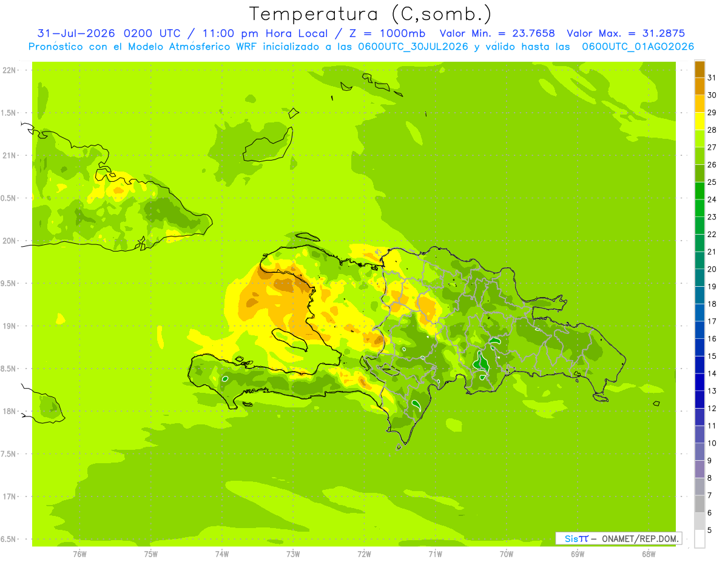The image size is (728, 562).
Task: Click the green legend swatch between 24 and 25
Action: pyautogui.click(x=699, y=191)
